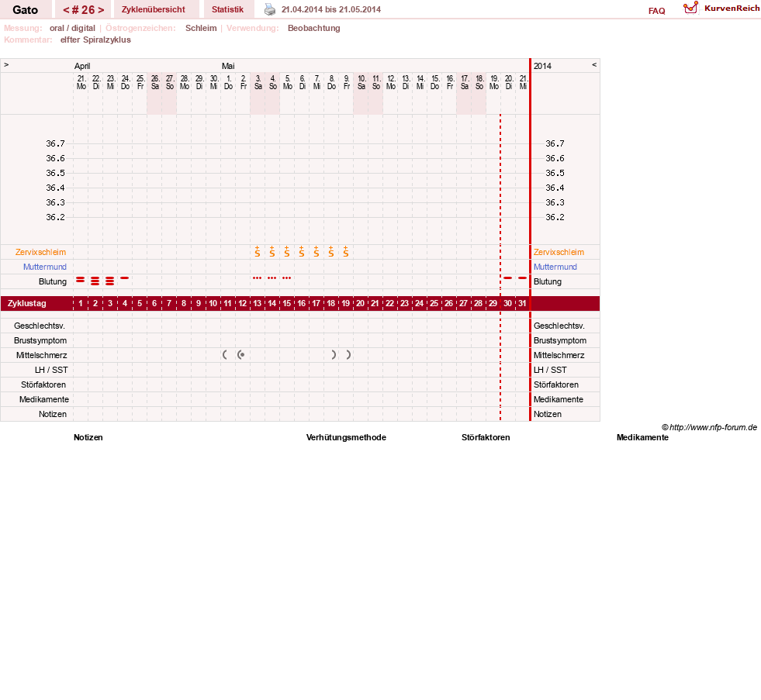Click cycle day 29 in Zyklustag row
761x700 pixels.
click(x=493, y=303)
